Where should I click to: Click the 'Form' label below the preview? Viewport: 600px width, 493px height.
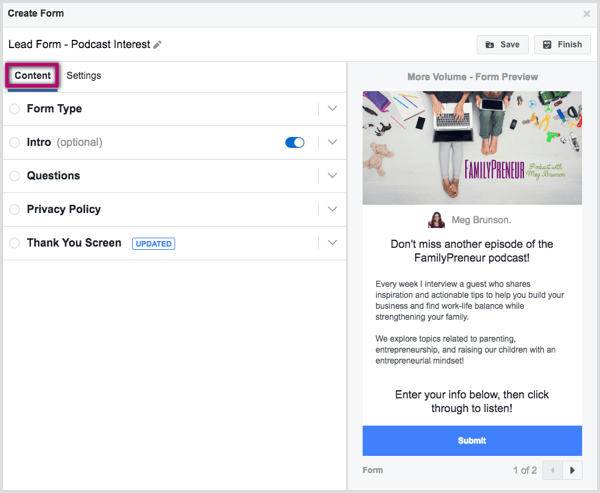[x=373, y=470]
